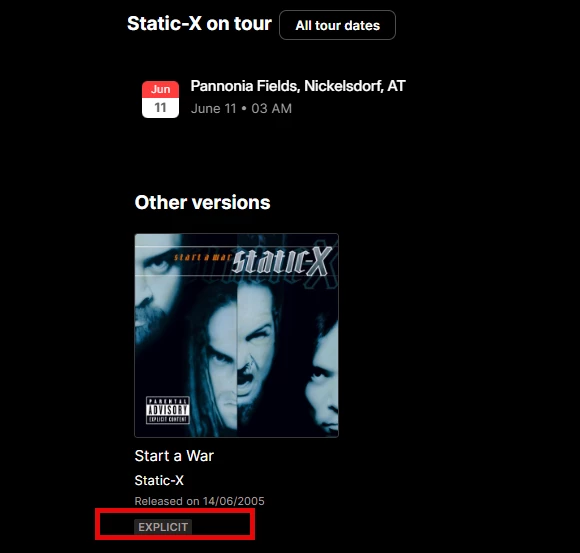
Task: Click the Static-X on tour heading
Action: [x=199, y=24]
